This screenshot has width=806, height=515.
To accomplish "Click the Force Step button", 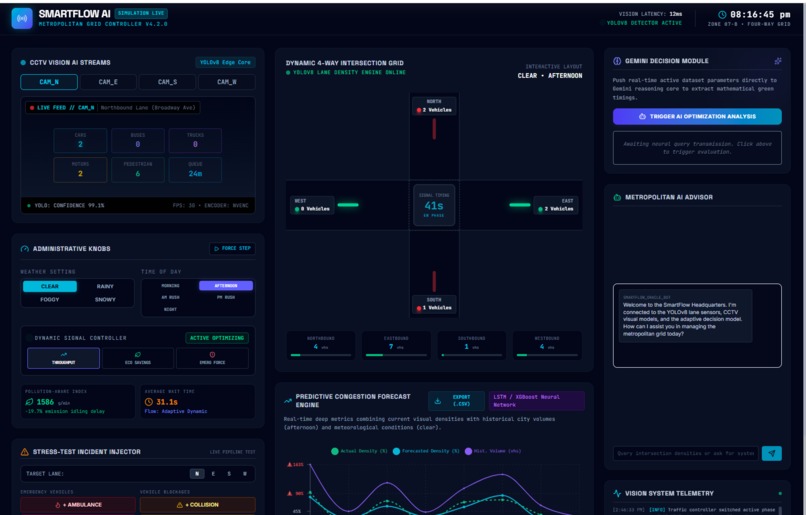I will click(232, 248).
